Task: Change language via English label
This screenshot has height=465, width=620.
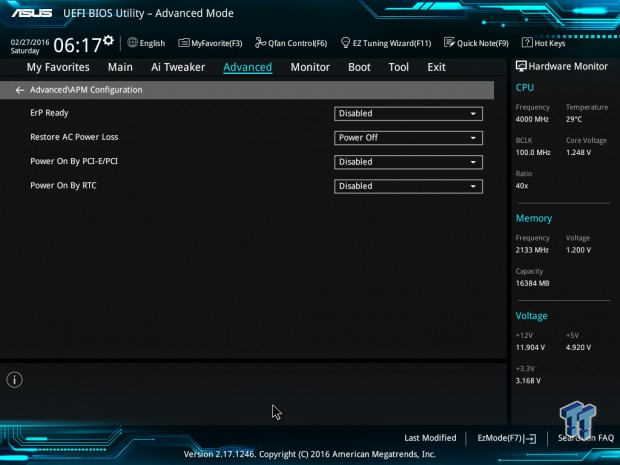Action: (x=152, y=43)
